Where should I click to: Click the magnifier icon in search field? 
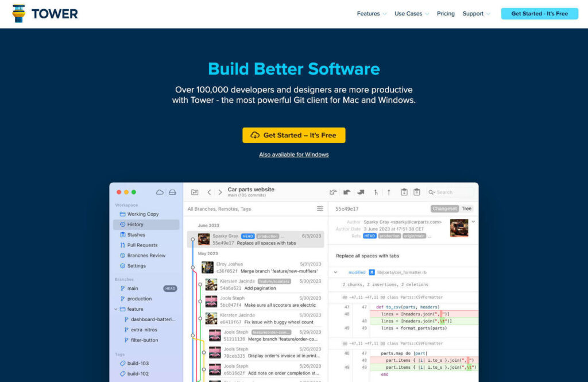pyautogui.click(x=432, y=192)
